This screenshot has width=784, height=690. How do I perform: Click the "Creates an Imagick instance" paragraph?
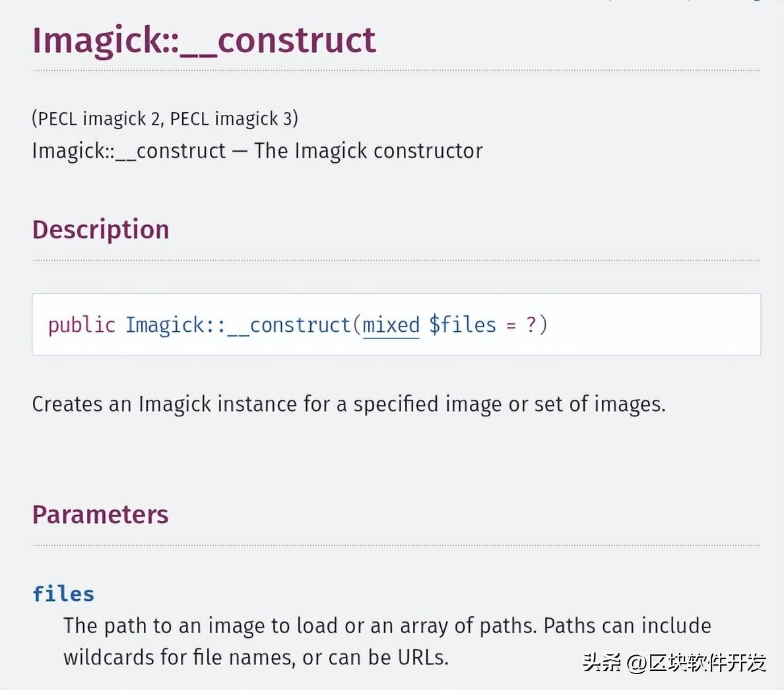point(349,404)
